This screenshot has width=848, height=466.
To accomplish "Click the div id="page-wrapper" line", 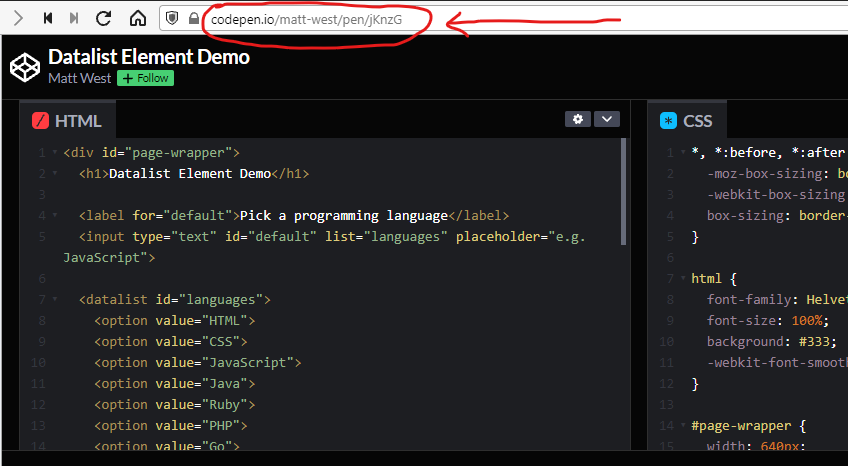I will pos(151,153).
